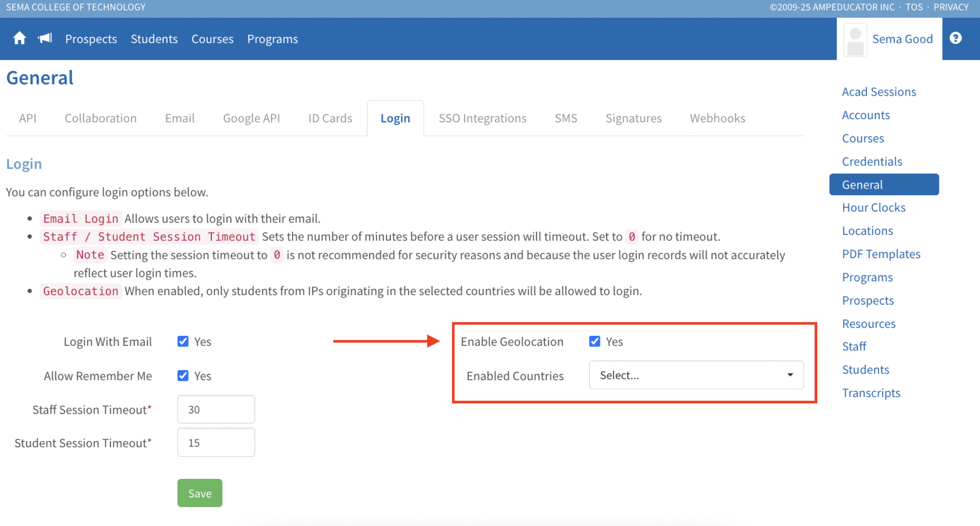Screen dimensions: 980x526
Task: Open the megaphone announcements icon
Action: [45, 39]
